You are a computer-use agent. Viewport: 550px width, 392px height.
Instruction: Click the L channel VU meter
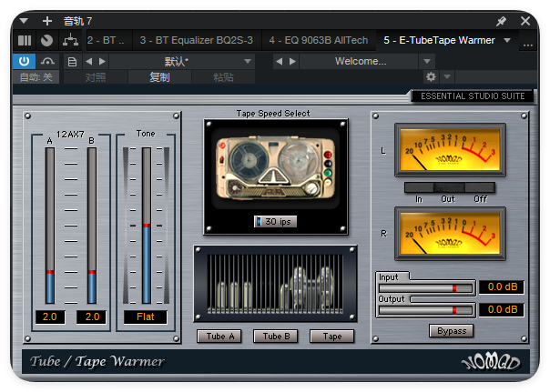coord(450,150)
